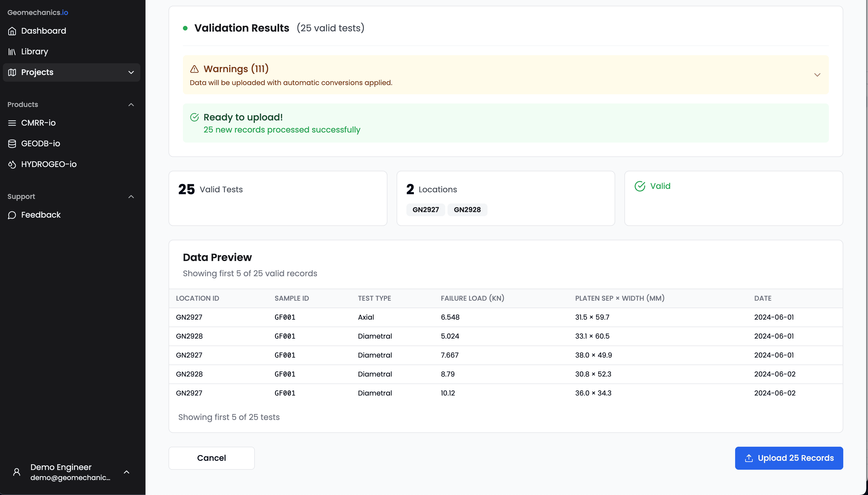Select the CMRR-io product icon
The height and width of the screenshot is (495, 868).
pyautogui.click(x=12, y=123)
